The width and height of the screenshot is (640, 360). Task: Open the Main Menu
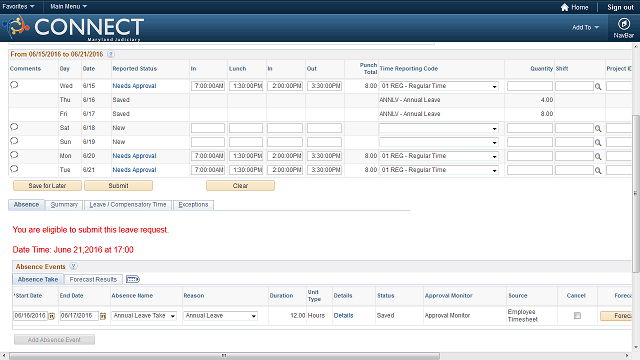[69, 7]
